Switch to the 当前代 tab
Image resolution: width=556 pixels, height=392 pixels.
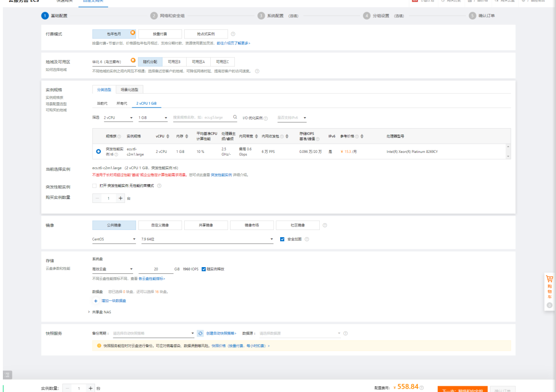pos(102,104)
